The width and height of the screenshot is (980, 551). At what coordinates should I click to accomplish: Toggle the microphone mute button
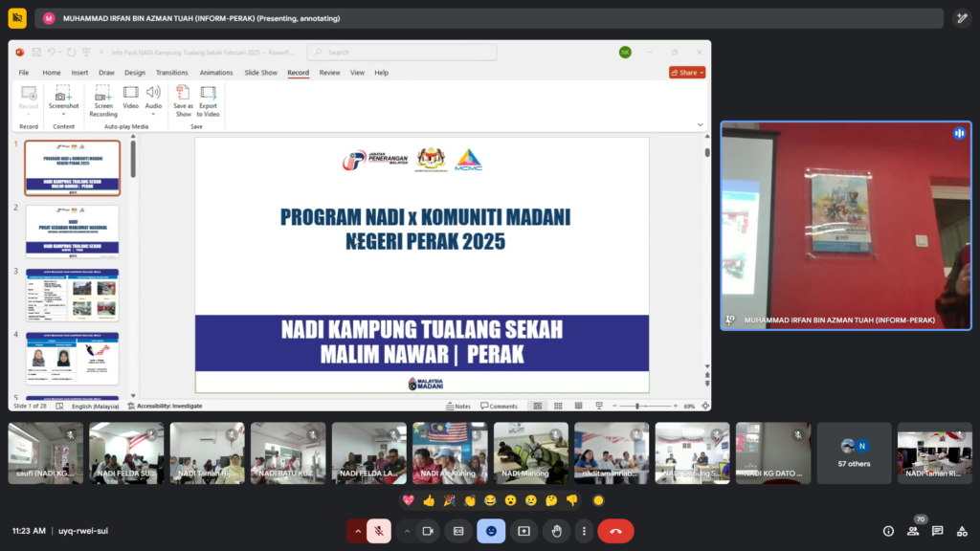point(379,531)
